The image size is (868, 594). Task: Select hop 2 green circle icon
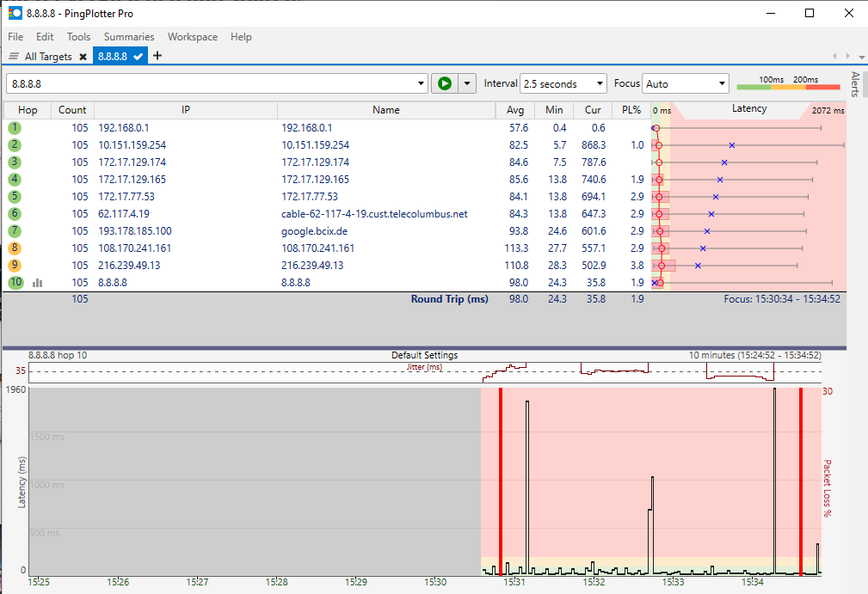pos(15,145)
